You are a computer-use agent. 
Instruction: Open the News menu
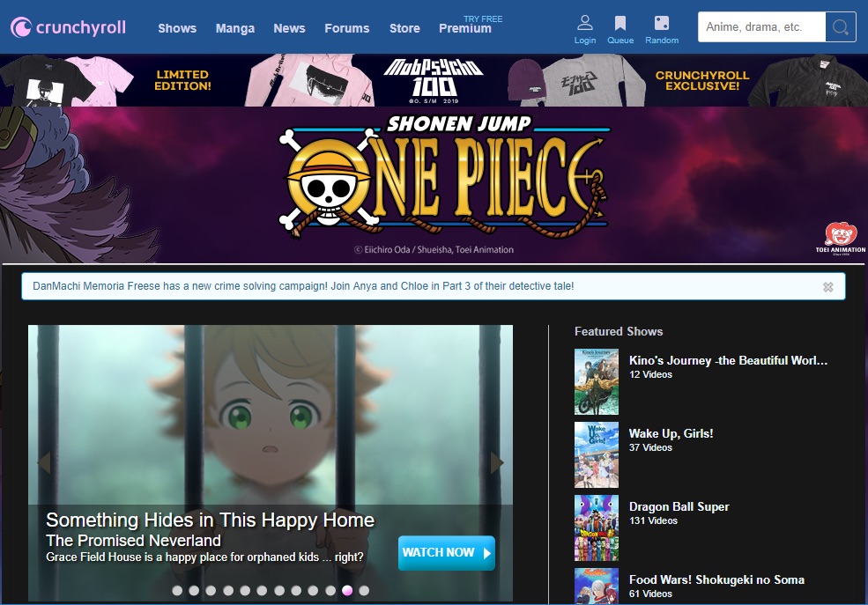(x=290, y=28)
